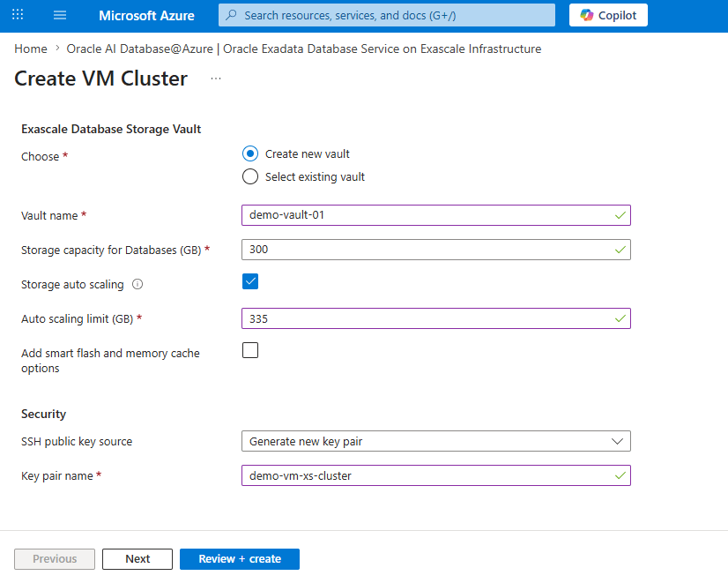Open Oracle AI Database@Azure breadcrumb link
Image resolution: width=728 pixels, height=583 pixels.
(137, 49)
